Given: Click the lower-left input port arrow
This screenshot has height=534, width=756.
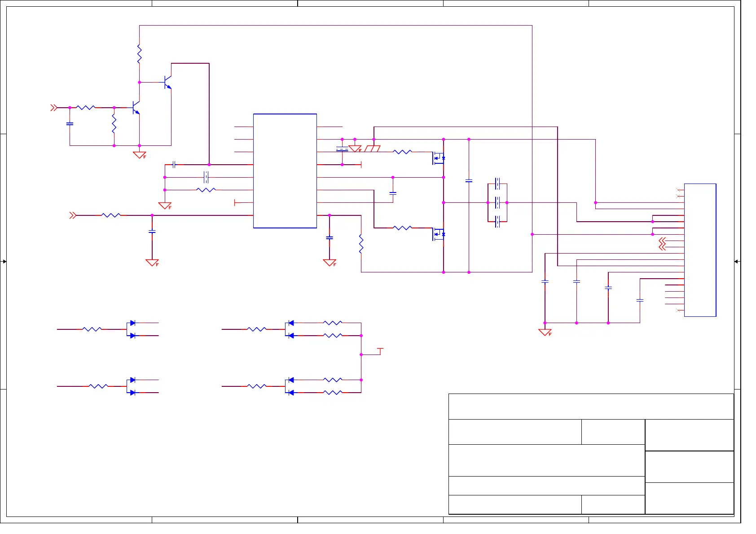Looking at the screenshot, I should point(73,215).
